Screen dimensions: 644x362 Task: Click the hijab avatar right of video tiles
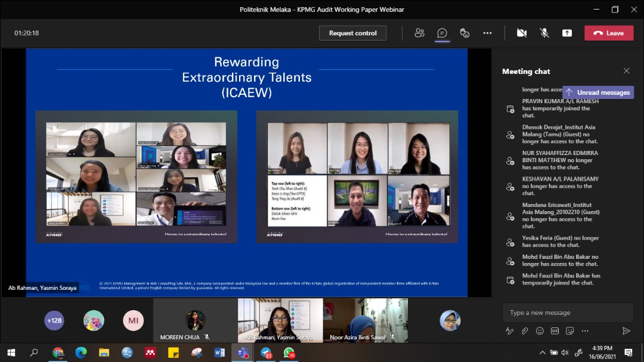point(450,320)
